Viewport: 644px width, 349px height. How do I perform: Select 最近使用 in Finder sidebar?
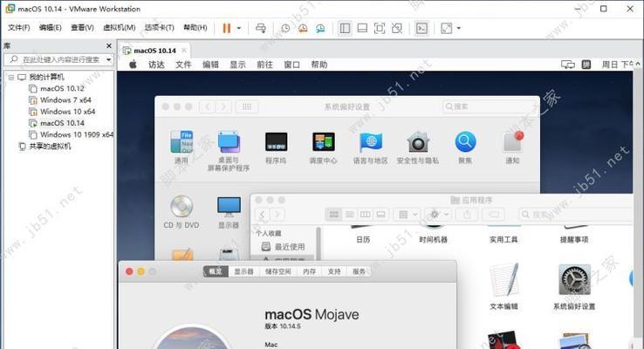pos(284,247)
